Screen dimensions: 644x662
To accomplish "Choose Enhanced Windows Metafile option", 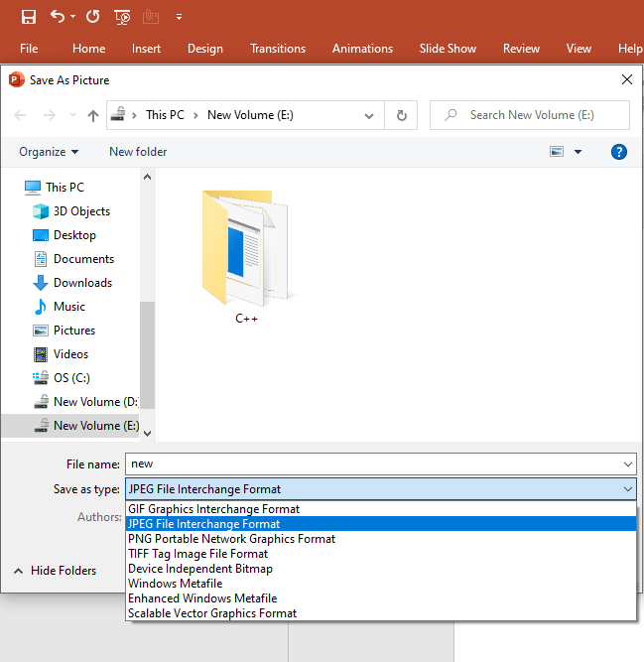I will (x=381, y=598).
